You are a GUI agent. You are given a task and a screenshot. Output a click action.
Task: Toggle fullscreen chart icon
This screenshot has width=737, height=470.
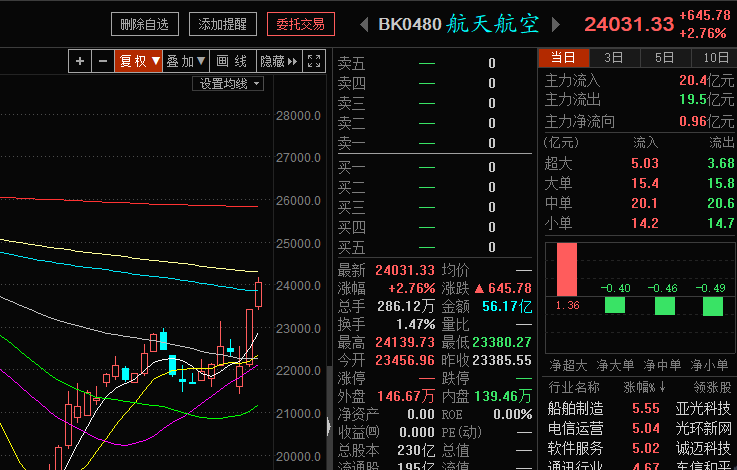click(314, 61)
